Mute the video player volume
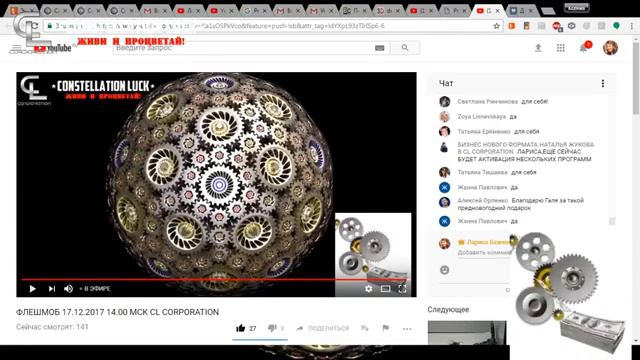Viewport: 640px width, 360px height. pyautogui.click(x=69, y=289)
